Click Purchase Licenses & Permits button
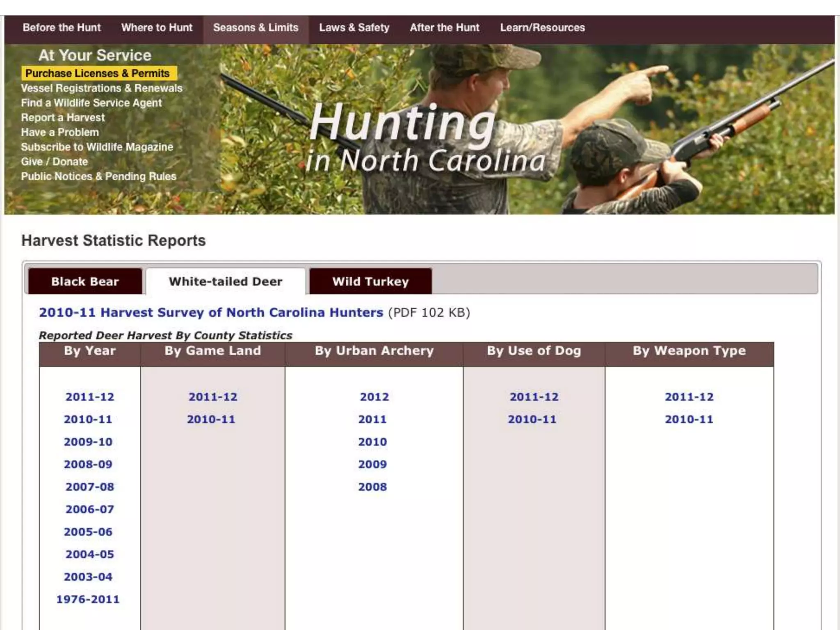840x630 pixels. [x=98, y=73]
